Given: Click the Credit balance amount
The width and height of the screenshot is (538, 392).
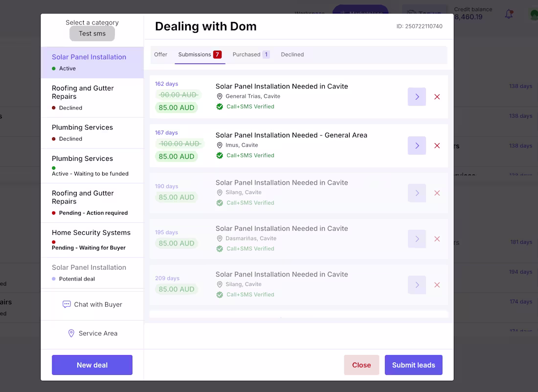Looking at the screenshot, I should pyautogui.click(x=469, y=17).
